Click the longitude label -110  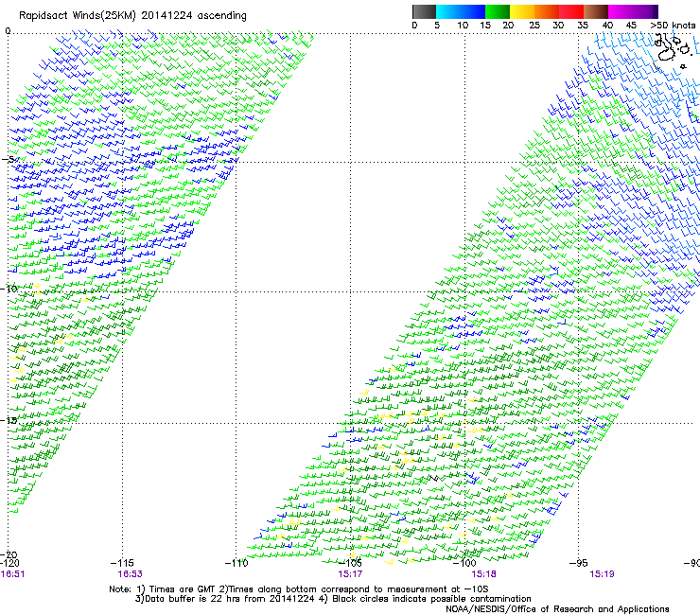point(236,563)
